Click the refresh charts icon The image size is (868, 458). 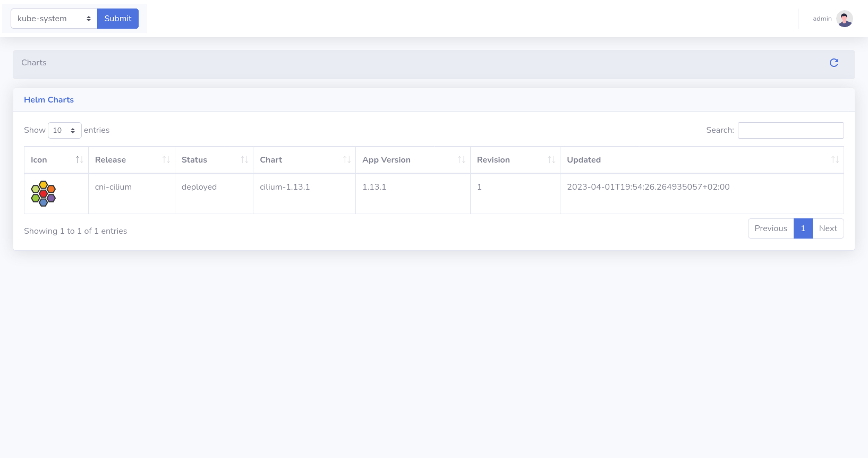click(833, 63)
